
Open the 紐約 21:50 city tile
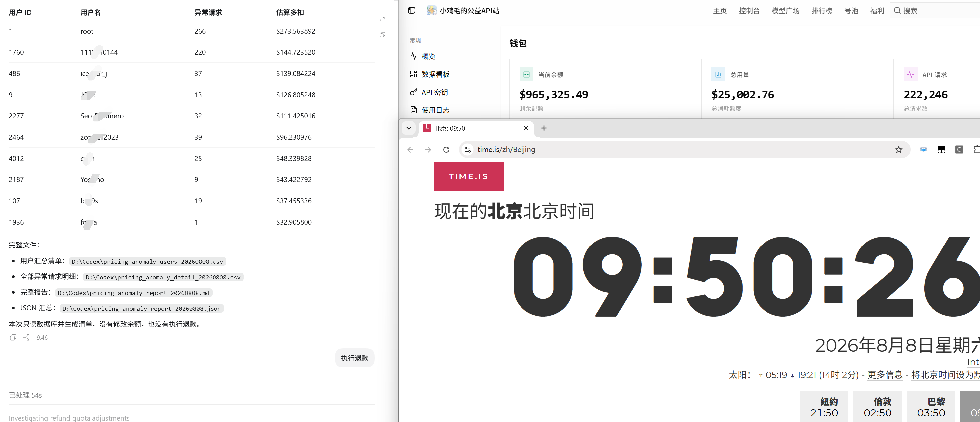824,407
